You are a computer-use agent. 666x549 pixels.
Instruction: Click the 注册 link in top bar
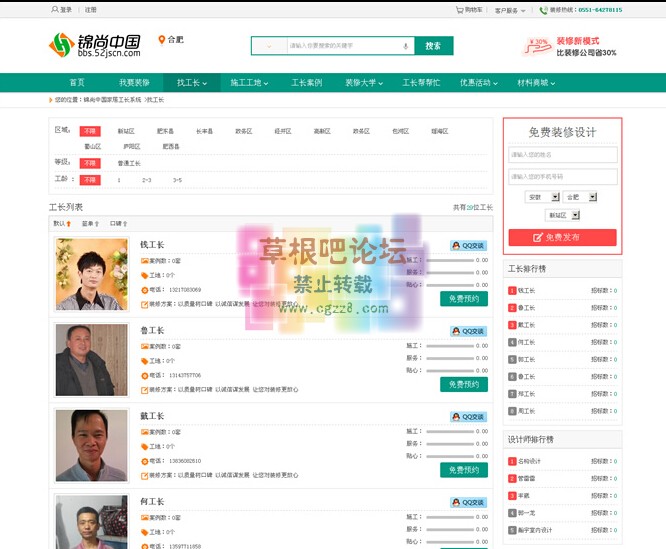(x=90, y=10)
